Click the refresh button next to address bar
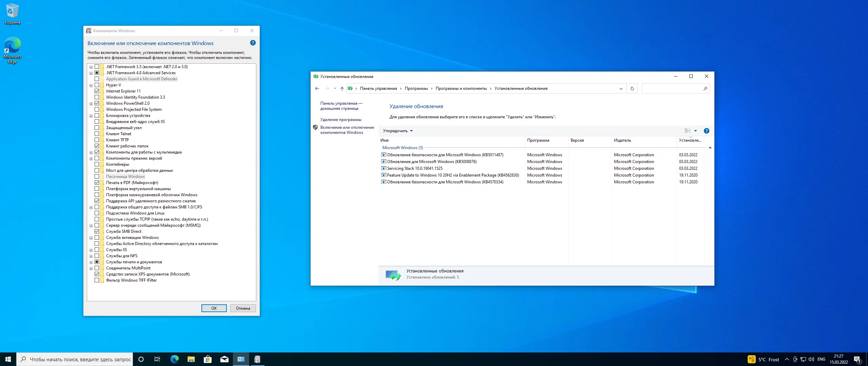Image resolution: width=868 pixels, height=366 pixels. tap(632, 88)
